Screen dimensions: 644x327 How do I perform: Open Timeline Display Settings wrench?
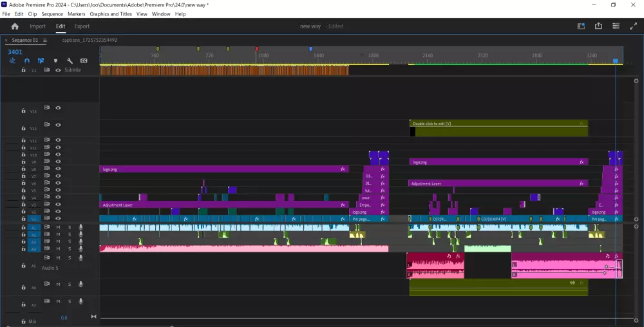(70, 61)
